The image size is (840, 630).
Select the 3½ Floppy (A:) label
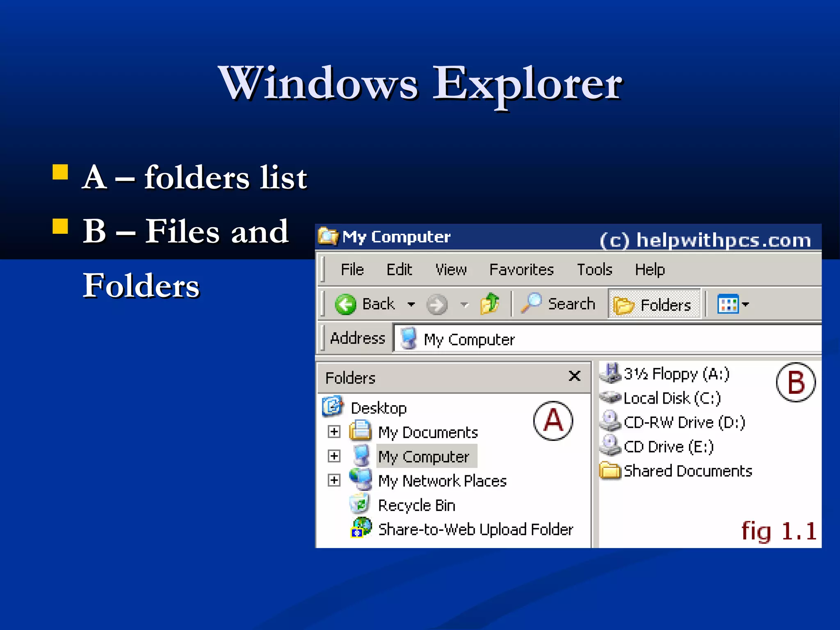[x=677, y=374]
